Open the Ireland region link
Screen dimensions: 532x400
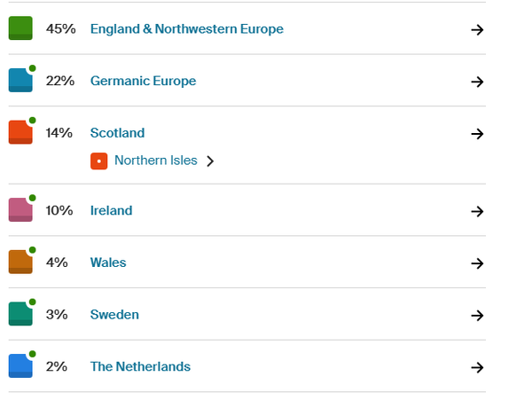(x=112, y=211)
